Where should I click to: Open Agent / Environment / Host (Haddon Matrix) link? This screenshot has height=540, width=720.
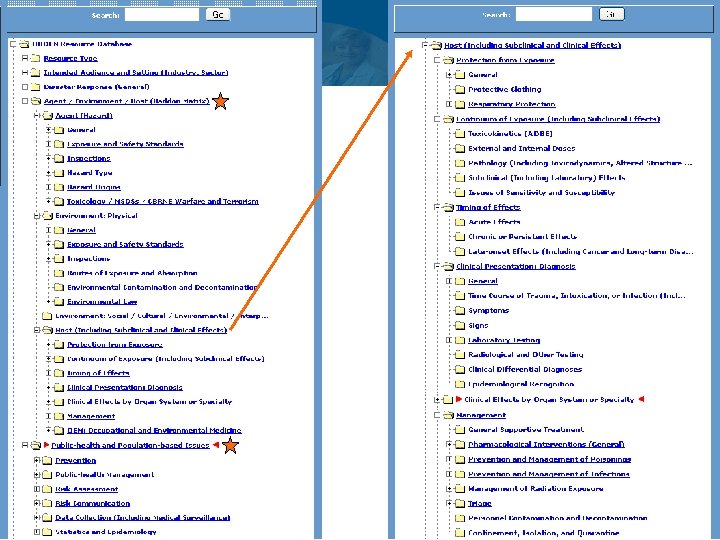coord(126,101)
